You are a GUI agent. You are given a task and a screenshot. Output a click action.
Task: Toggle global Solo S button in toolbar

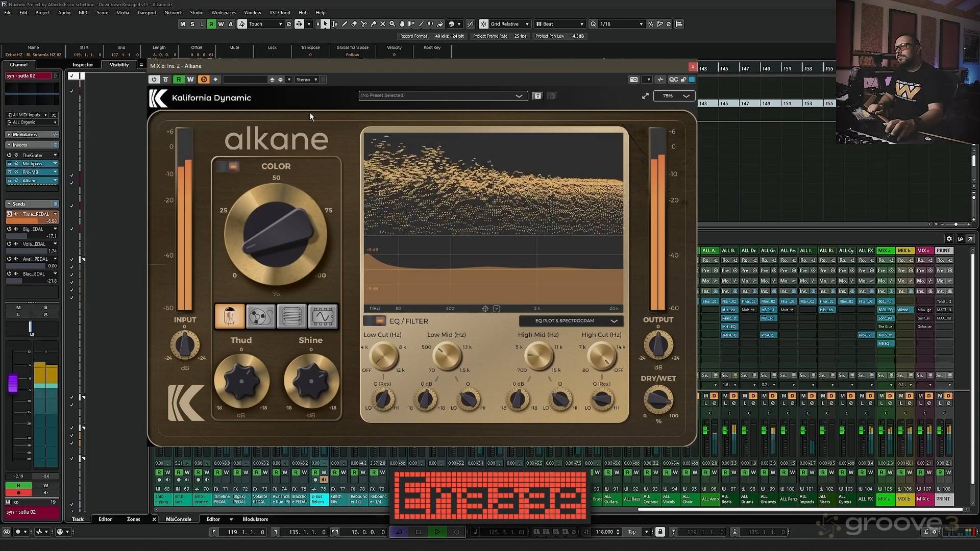192,24
